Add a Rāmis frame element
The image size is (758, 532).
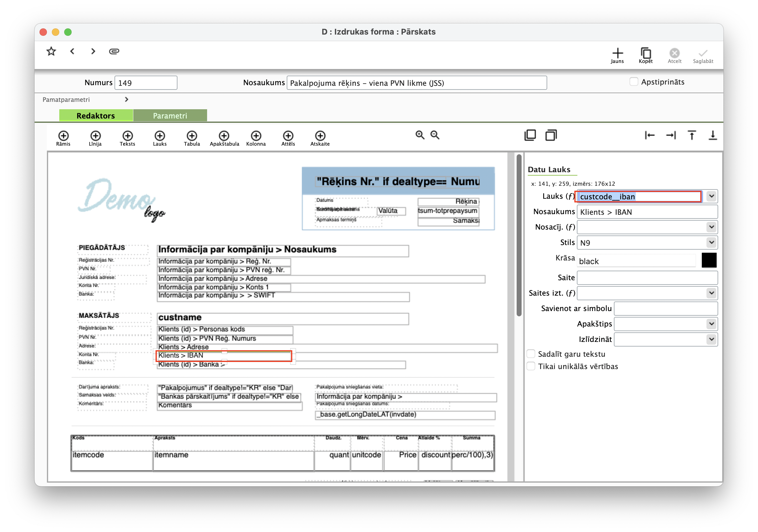click(x=63, y=138)
